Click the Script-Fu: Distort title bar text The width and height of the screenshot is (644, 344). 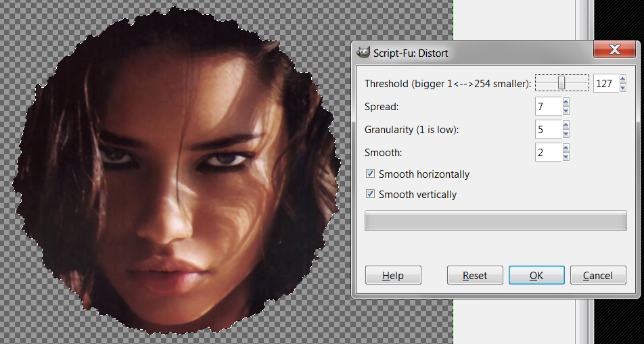coord(411,53)
